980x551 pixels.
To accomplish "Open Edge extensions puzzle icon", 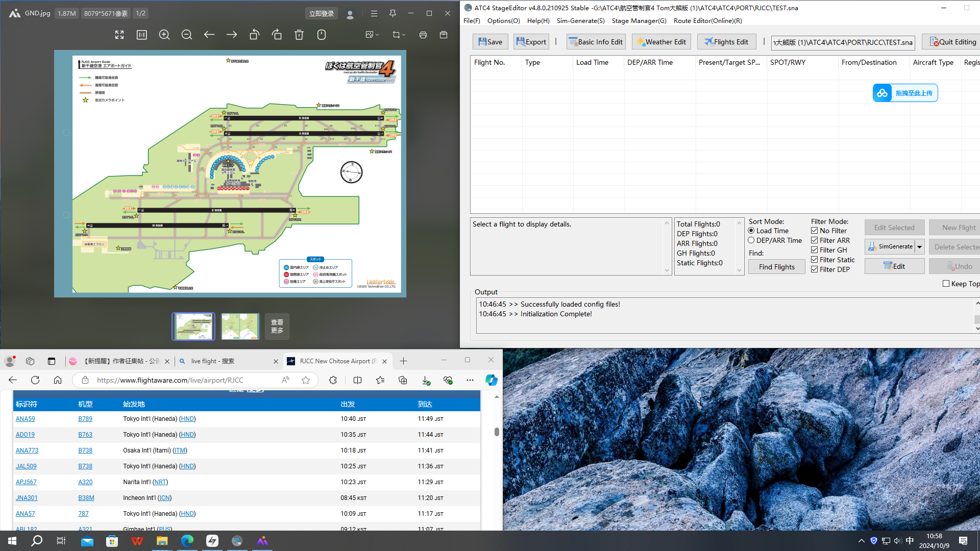I will click(333, 380).
